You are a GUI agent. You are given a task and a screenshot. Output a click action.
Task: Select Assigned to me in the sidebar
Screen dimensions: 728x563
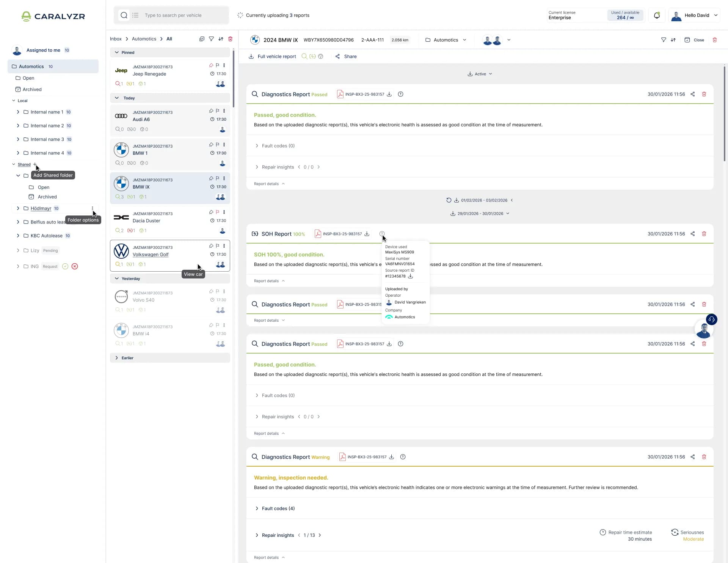(x=43, y=50)
